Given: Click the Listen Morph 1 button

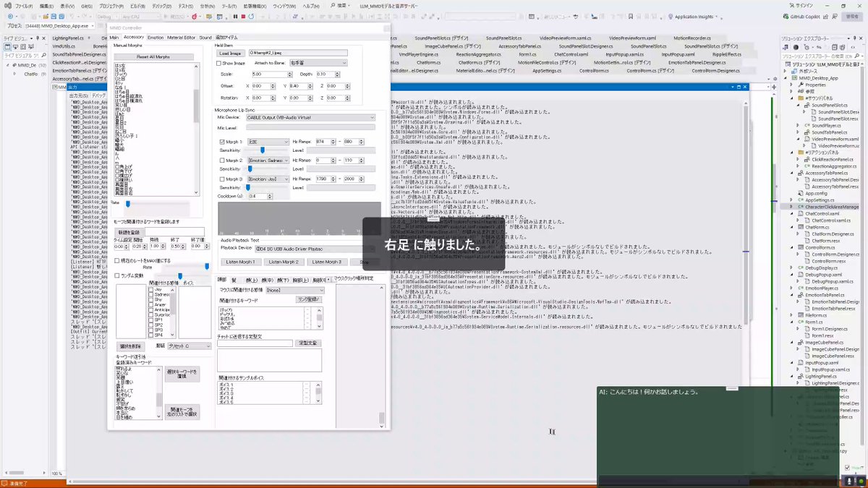Looking at the screenshot, I should pyautogui.click(x=241, y=262).
